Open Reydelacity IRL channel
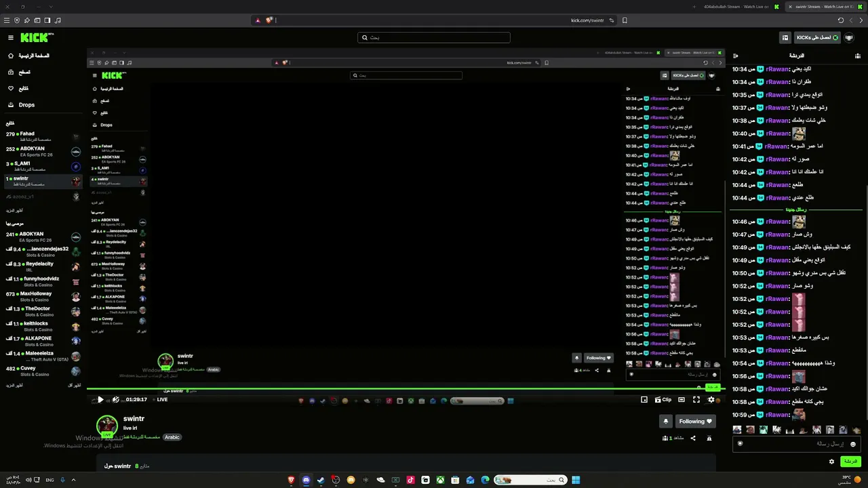 [x=43, y=267]
